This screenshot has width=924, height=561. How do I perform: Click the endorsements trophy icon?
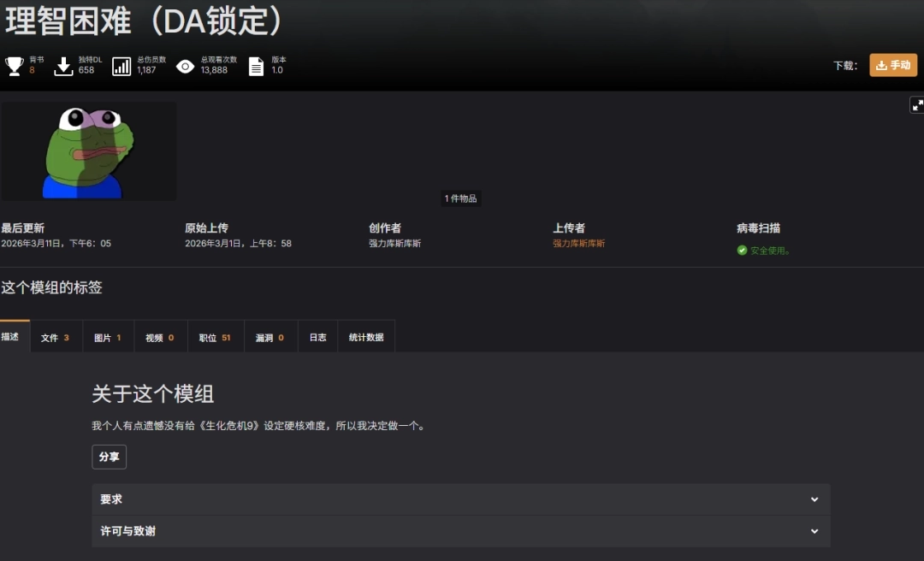tap(14, 66)
